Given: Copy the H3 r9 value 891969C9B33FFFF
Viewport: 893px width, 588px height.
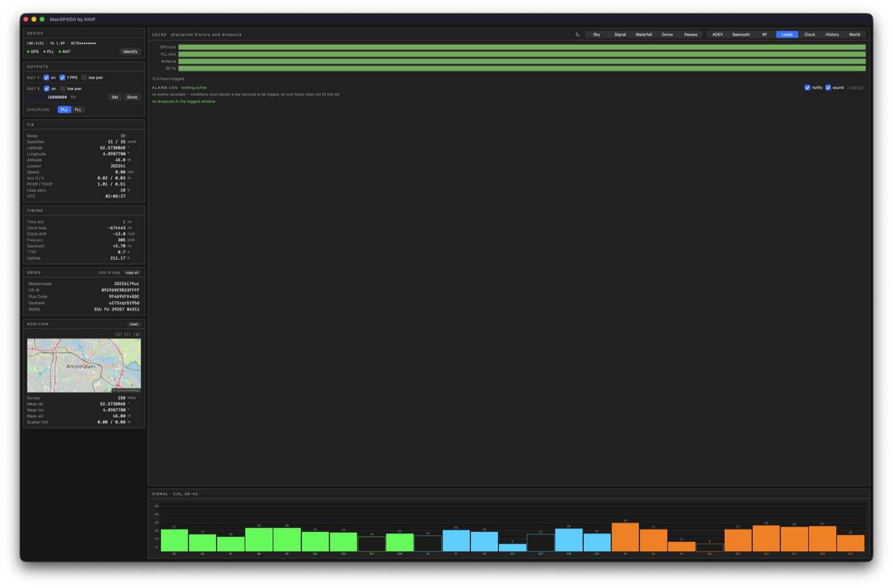Looking at the screenshot, I should [120, 290].
